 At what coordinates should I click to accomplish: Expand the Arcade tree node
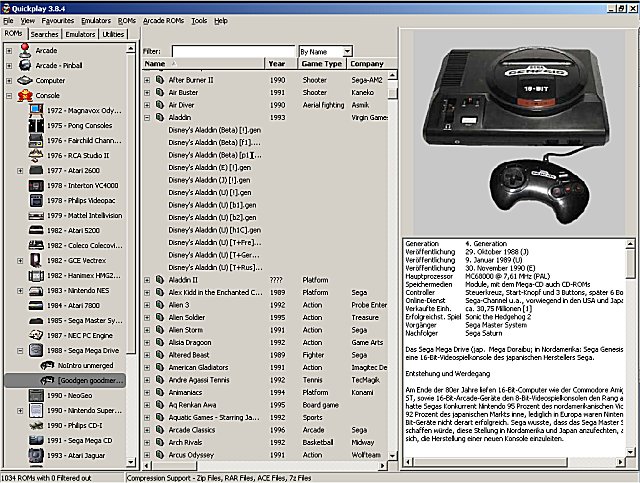tap(10, 49)
